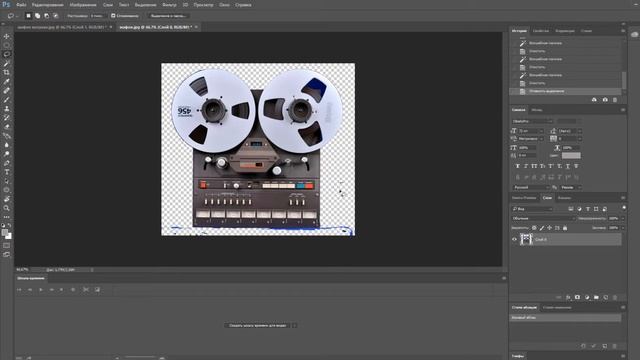This screenshot has width=640, height=360.
Task: Go to the first frame in the timeline
Action: (19, 289)
